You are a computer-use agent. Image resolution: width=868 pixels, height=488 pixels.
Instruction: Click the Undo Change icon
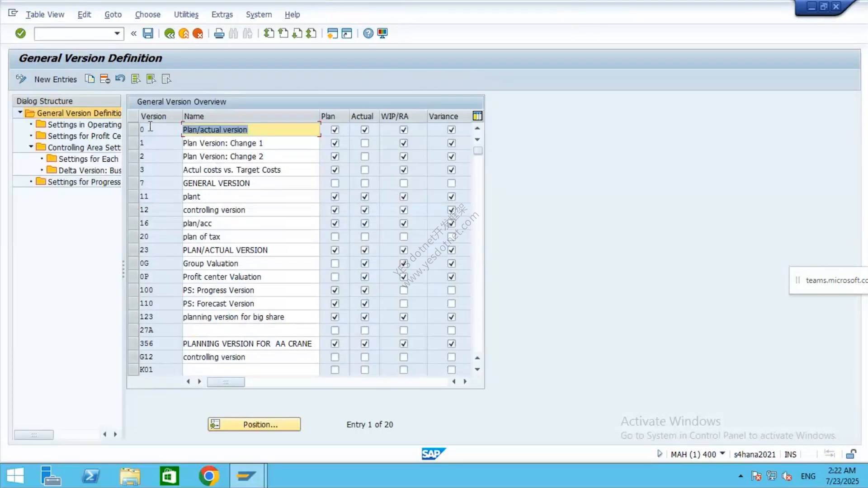point(120,79)
